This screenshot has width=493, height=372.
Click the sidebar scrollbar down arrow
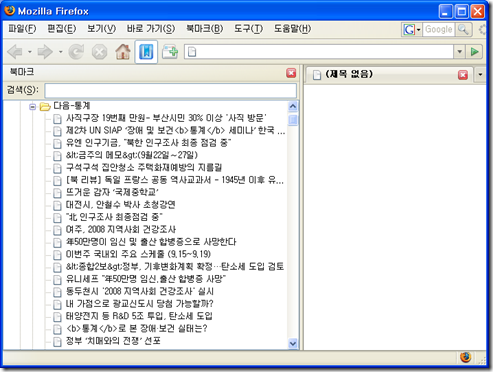click(x=293, y=343)
